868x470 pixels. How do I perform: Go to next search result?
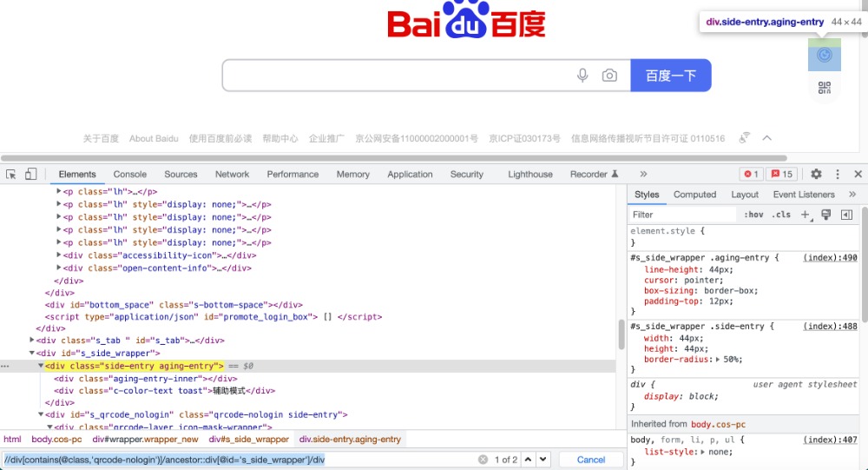click(543, 460)
